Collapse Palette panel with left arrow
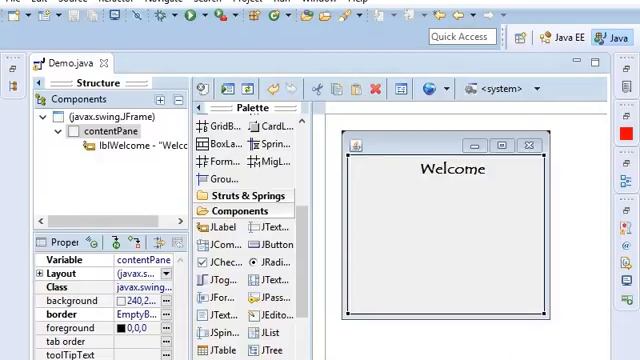Image resolution: width=640 pixels, height=360 pixels. coord(199,108)
